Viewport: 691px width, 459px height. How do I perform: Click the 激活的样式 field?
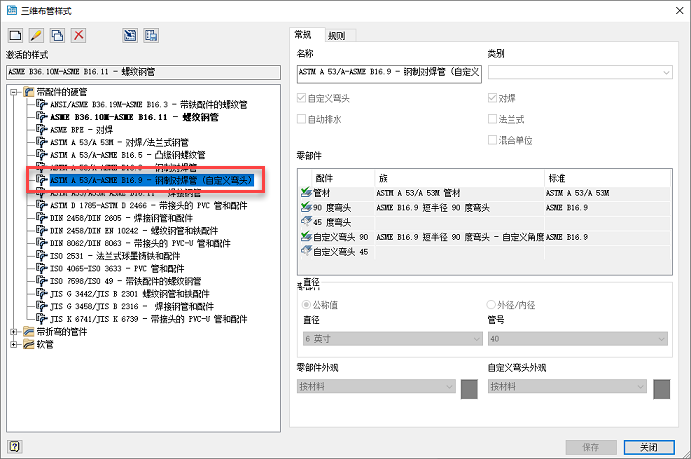143,72
